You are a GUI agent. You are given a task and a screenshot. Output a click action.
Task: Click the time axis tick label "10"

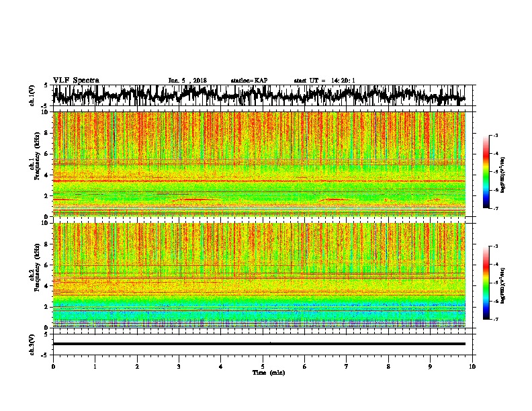click(x=472, y=367)
